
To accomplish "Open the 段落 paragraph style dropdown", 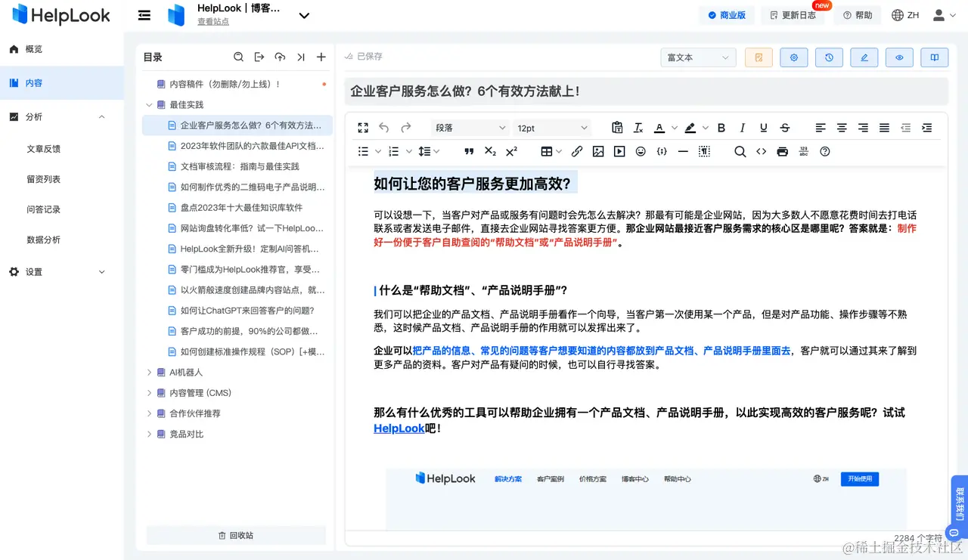I will pos(470,128).
